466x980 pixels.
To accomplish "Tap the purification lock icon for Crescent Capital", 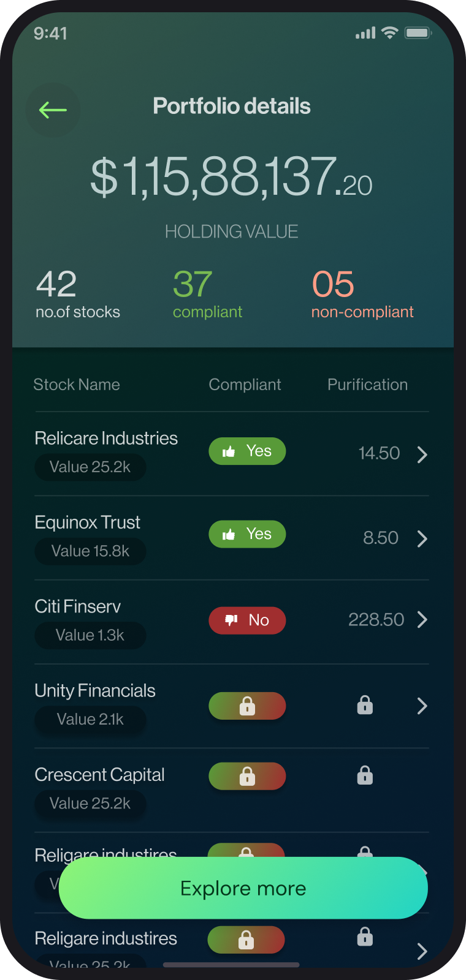I will pos(365,775).
